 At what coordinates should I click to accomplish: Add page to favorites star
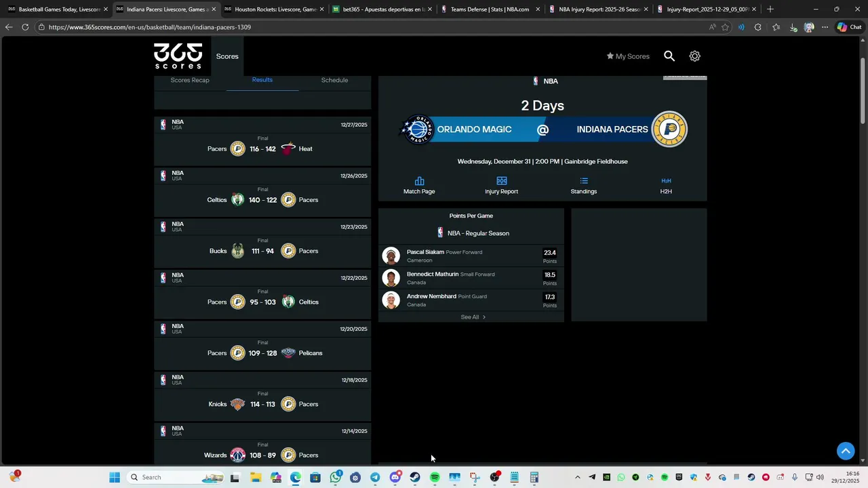tap(725, 27)
